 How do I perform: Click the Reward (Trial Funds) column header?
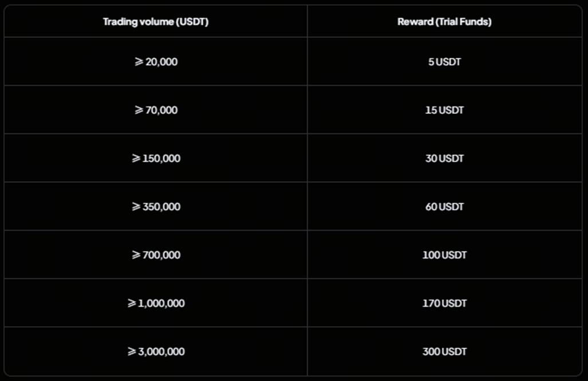point(444,22)
